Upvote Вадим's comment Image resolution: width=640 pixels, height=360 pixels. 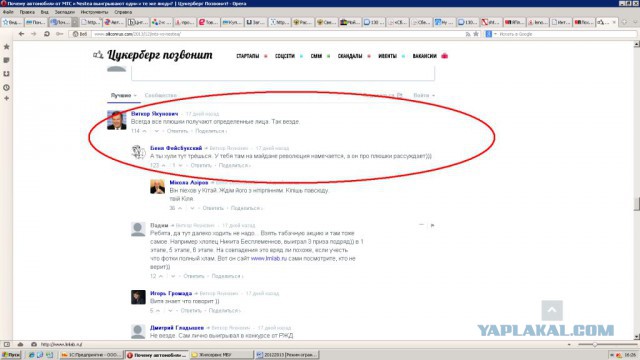click(161, 276)
